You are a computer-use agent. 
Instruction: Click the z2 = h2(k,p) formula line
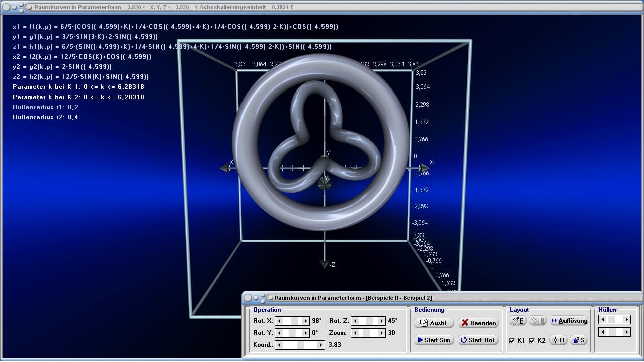click(80, 77)
